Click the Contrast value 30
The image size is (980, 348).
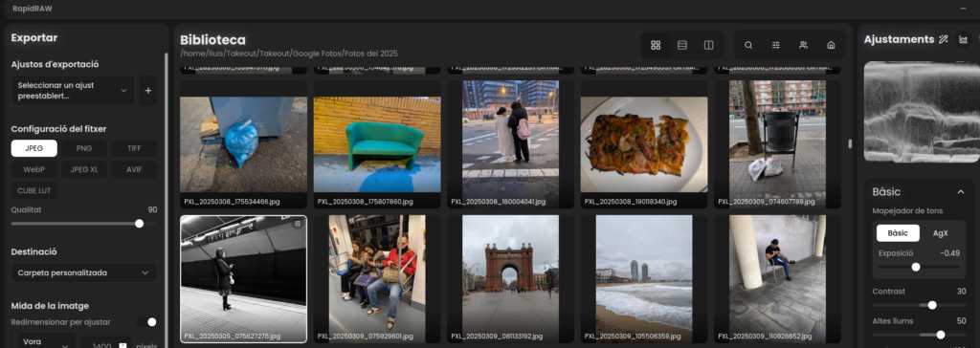961,292
